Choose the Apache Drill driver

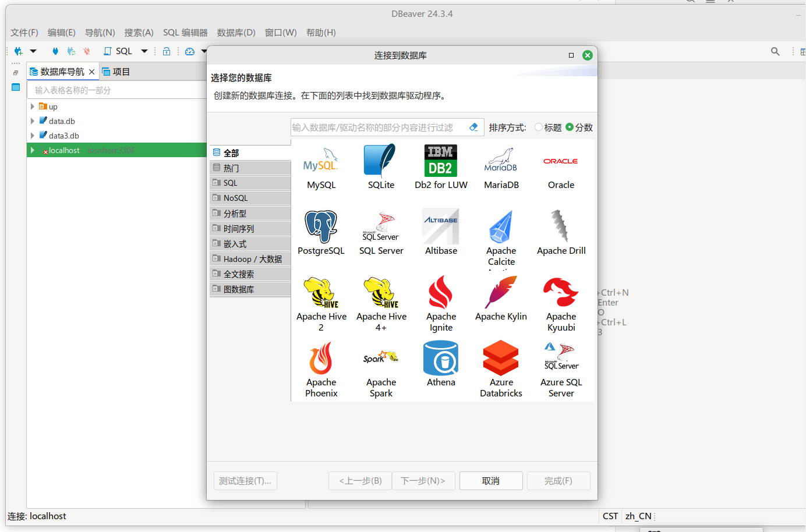(x=561, y=233)
